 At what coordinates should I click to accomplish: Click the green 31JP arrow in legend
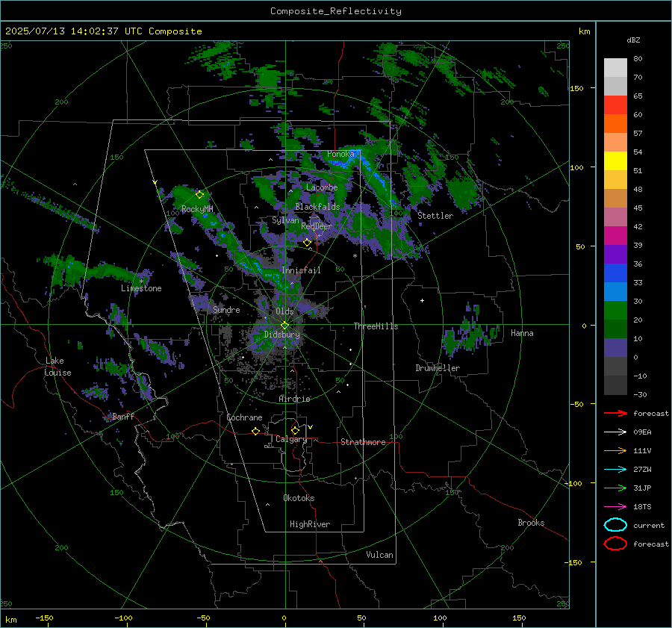[x=615, y=488]
